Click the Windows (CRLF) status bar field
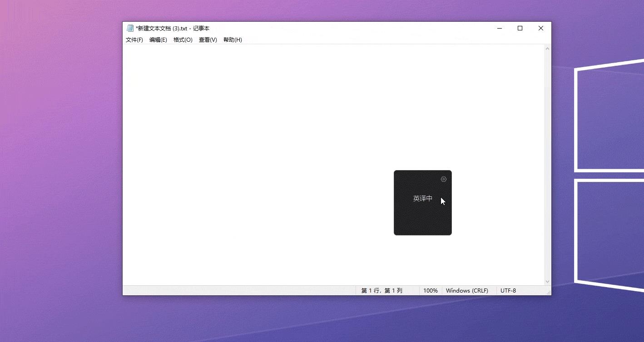Viewport: 644px width, 342px height. pos(467,291)
